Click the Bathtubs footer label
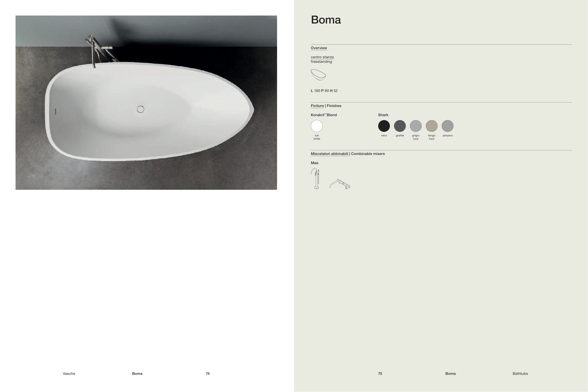This screenshot has height=392, width=588. 520,373
